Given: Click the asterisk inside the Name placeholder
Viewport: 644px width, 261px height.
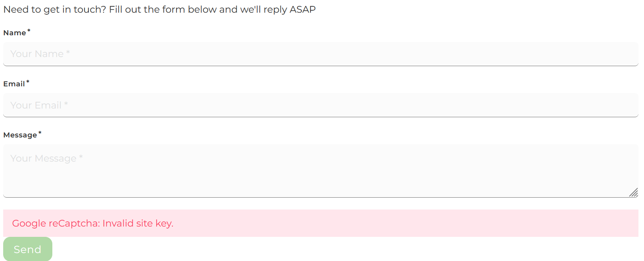Looking at the screenshot, I should click(x=68, y=52).
